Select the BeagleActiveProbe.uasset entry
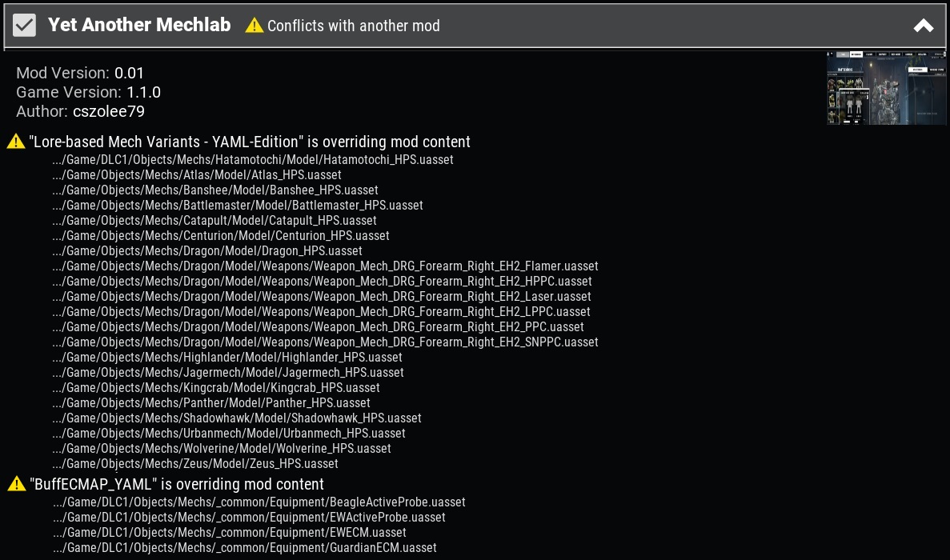Screen dimensions: 950x560 pos(259,502)
